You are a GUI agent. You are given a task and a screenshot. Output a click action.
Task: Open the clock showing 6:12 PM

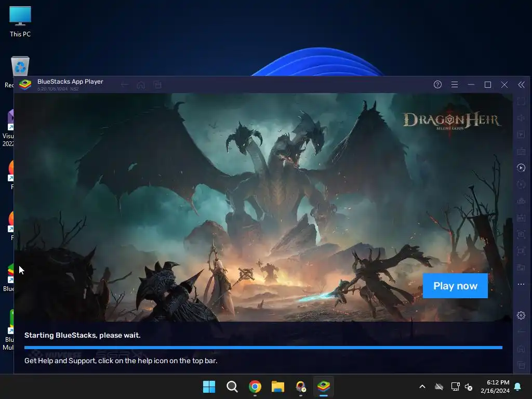(x=495, y=387)
